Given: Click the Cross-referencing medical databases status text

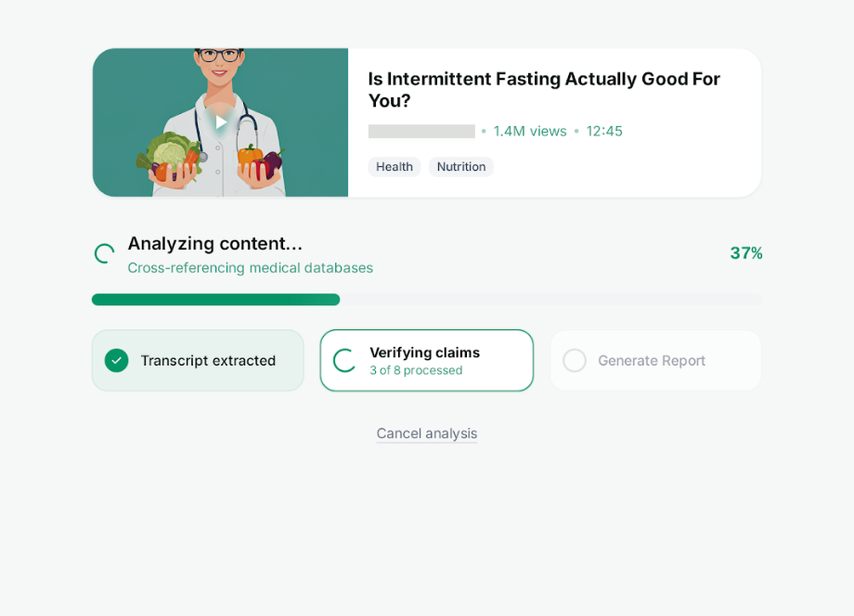Looking at the screenshot, I should click(250, 267).
